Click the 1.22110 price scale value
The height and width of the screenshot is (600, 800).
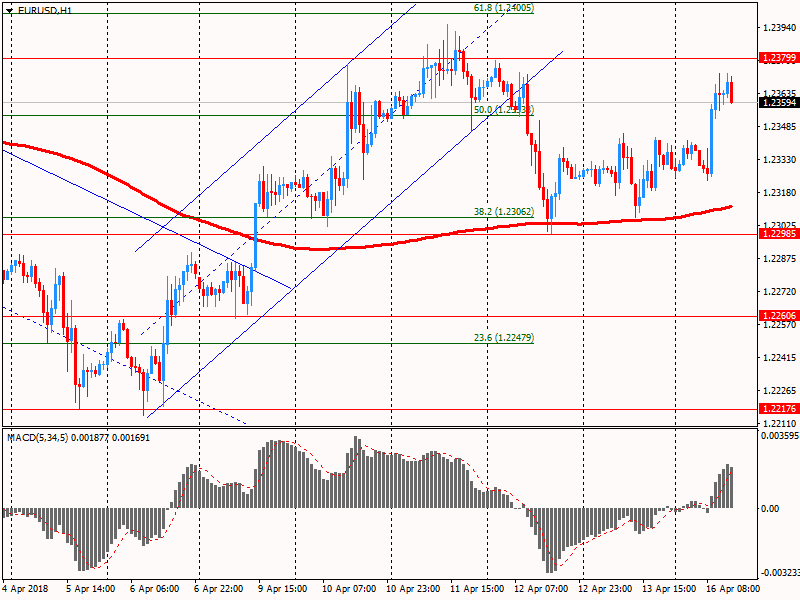pos(780,423)
